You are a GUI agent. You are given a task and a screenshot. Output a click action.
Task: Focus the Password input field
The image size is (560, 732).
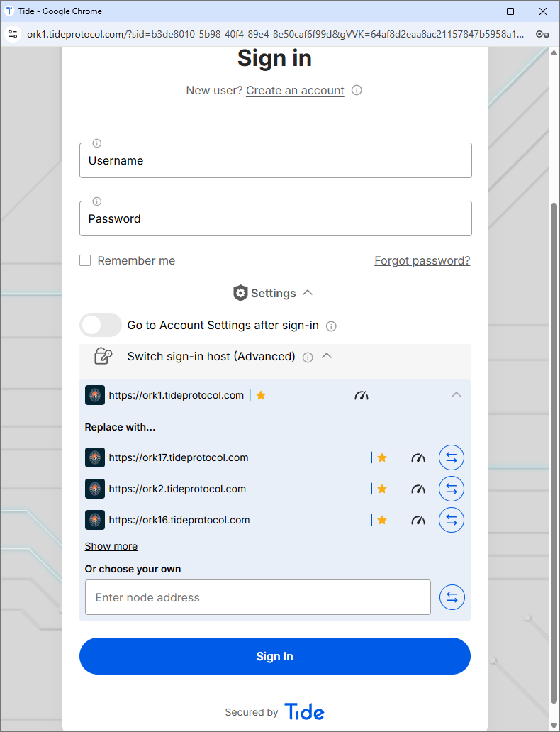[276, 218]
